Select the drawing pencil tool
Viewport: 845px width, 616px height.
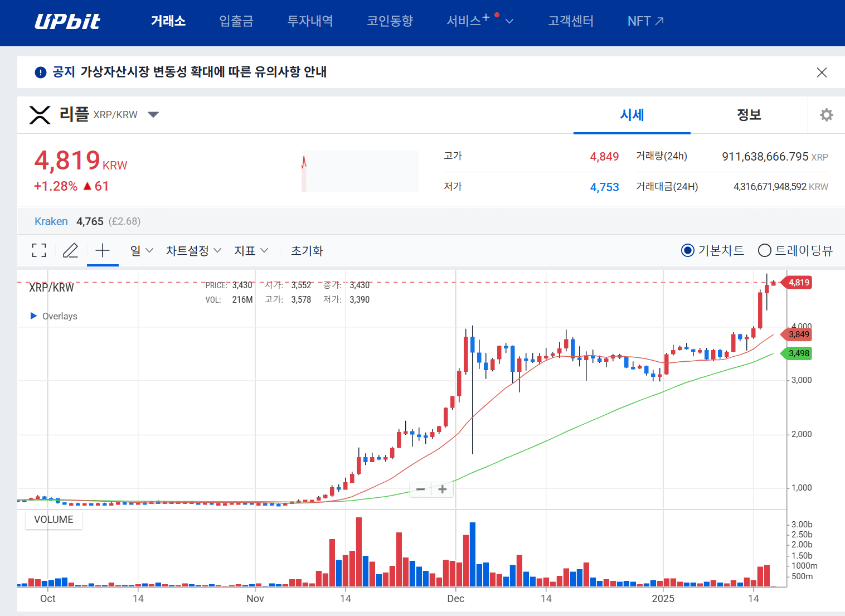tap(70, 250)
